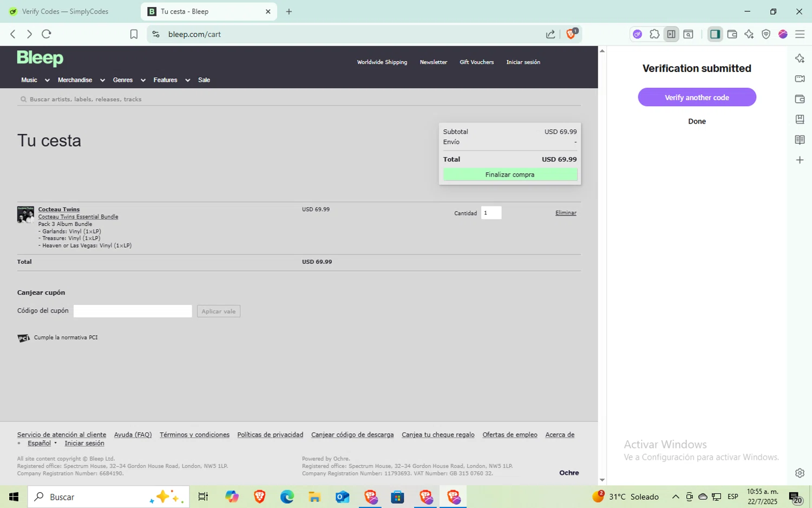Screen dimensions: 812x508
Task: Launch Microsoft Edge from the taskbar
Action: (287, 497)
